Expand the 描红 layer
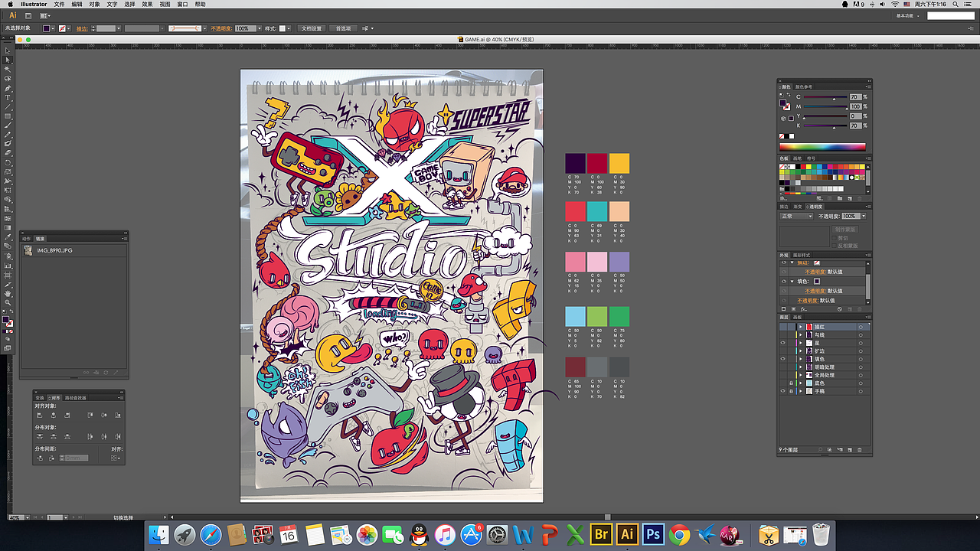 (800, 327)
